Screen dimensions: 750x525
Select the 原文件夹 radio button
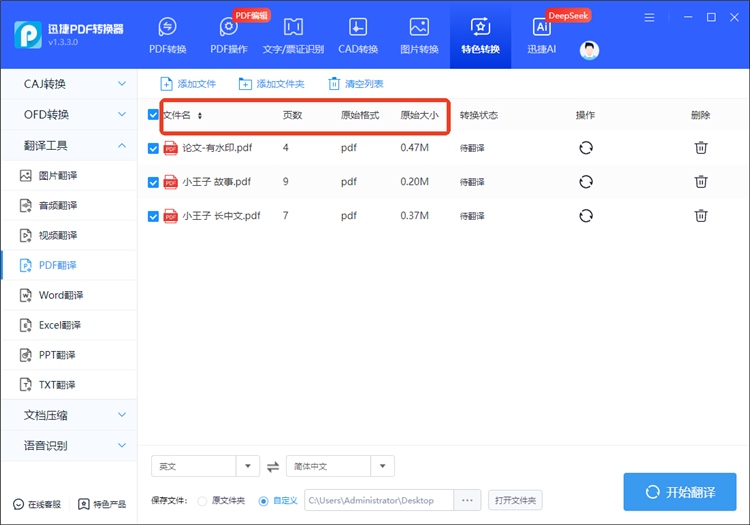[x=202, y=501]
